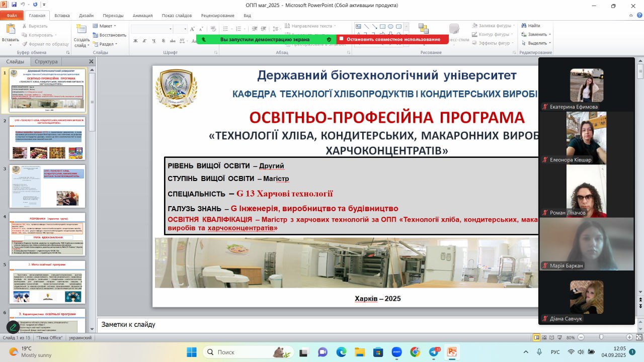Click the Undo arrow in quick access toolbar

point(23,5)
